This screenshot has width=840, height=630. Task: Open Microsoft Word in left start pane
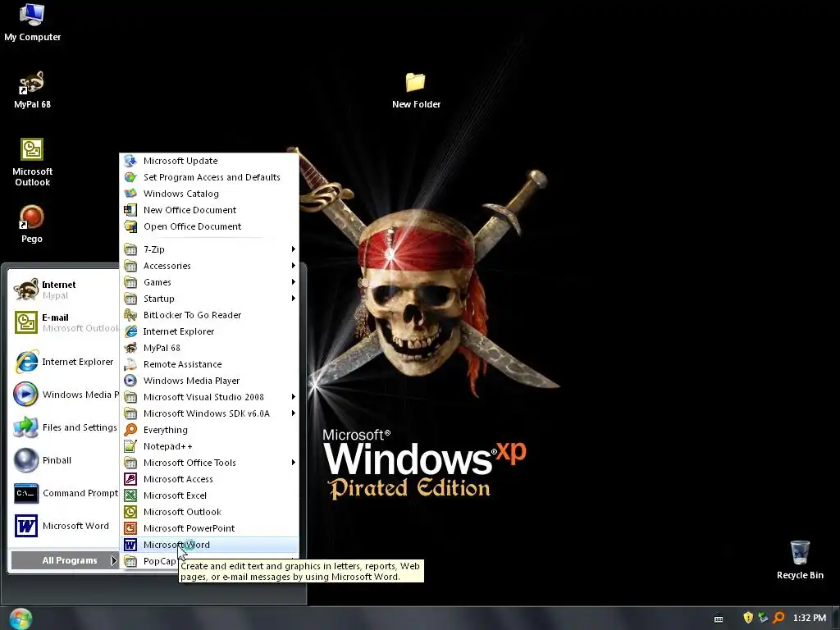[63, 526]
